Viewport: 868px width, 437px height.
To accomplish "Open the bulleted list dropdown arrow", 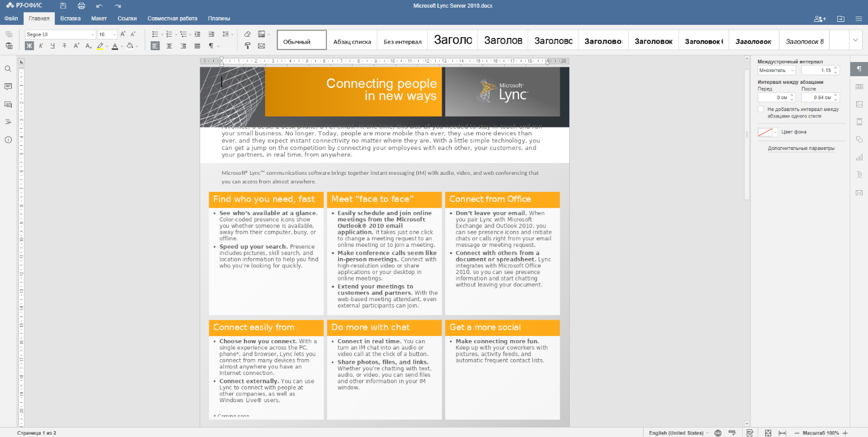I will click(161, 34).
